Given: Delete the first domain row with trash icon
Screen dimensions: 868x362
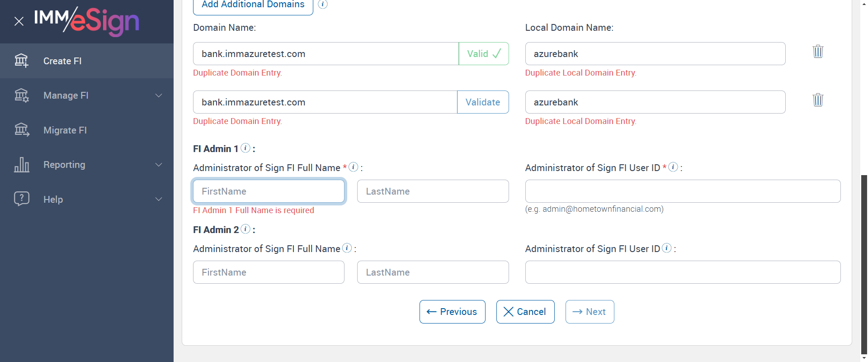Looking at the screenshot, I should (x=818, y=52).
